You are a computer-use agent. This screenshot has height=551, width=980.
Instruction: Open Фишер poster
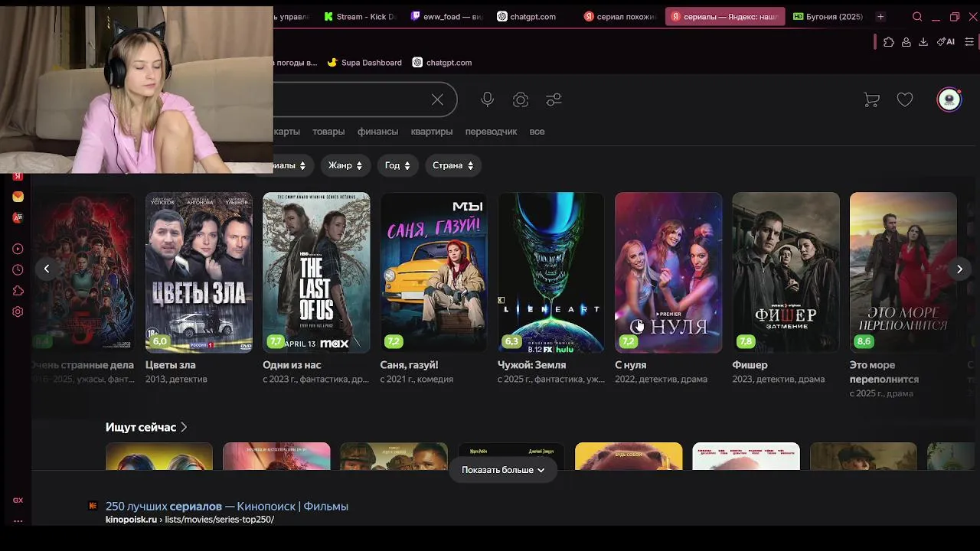[x=786, y=272]
